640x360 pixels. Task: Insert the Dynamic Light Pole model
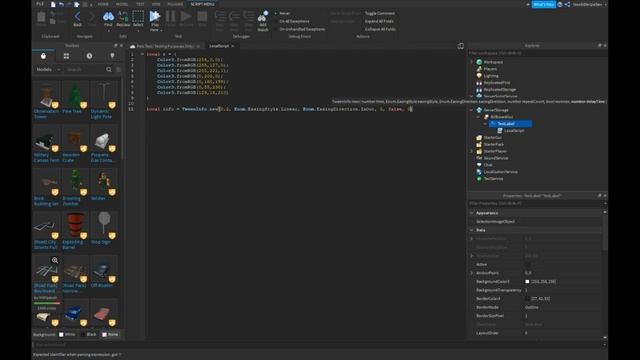pyautogui.click(x=104, y=95)
